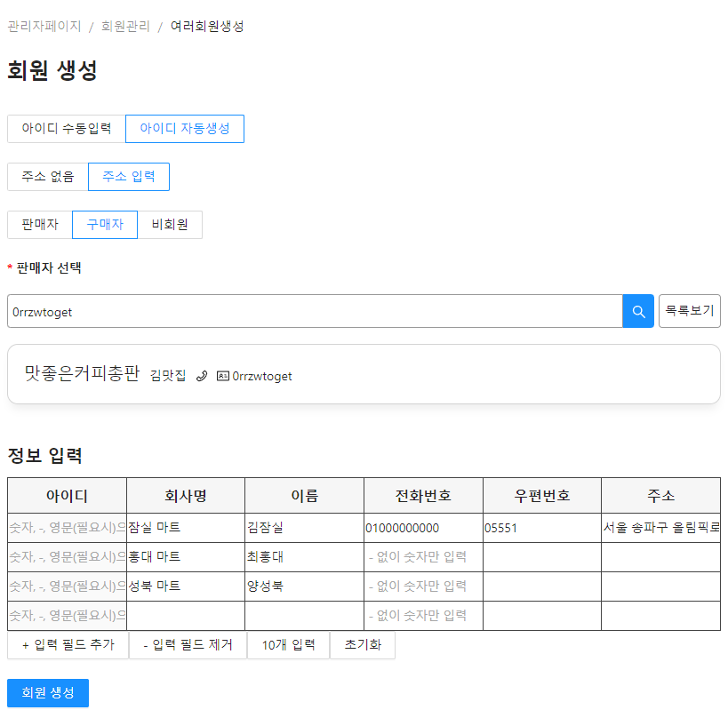This screenshot has height=718, width=728.
Task: Click the seller search field containing 0rrzwtoget
Action: pyautogui.click(x=311, y=311)
